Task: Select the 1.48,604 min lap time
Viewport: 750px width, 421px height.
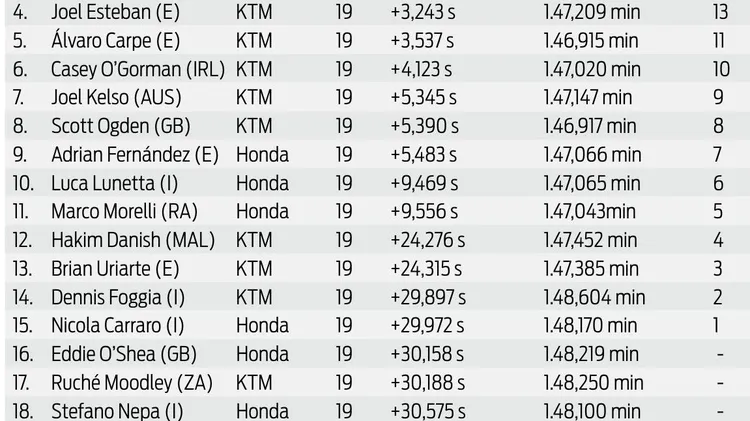Action: tap(593, 298)
